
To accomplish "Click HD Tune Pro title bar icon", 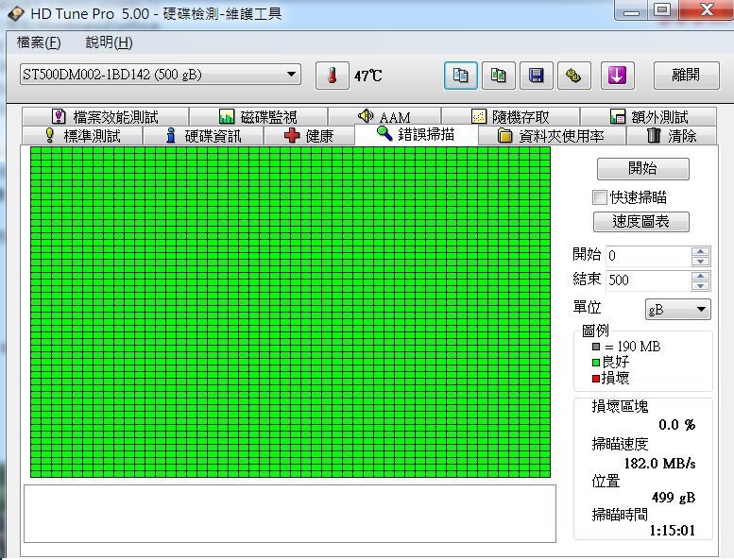I will pyautogui.click(x=16, y=14).
